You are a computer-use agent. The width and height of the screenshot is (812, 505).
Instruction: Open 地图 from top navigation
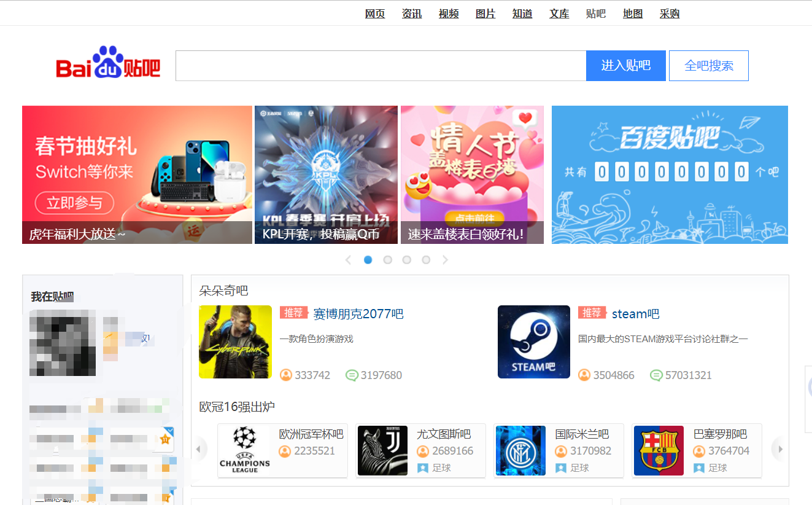(633, 14)
